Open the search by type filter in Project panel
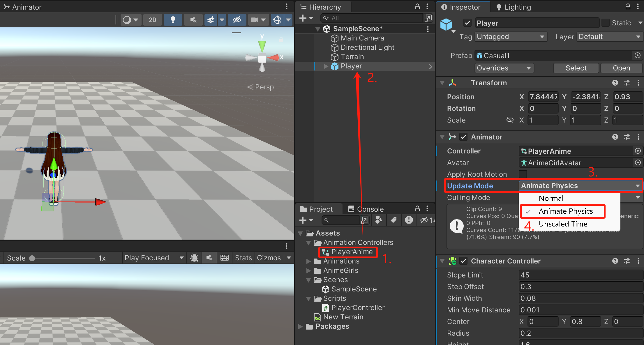Viewport: 644px width, 345px height. pos(379,220)
